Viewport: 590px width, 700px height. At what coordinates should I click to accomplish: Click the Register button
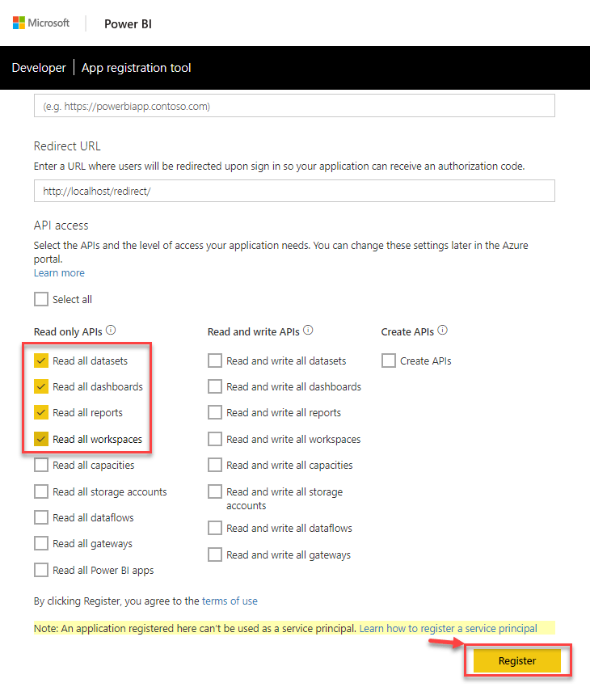click(516, 660)
